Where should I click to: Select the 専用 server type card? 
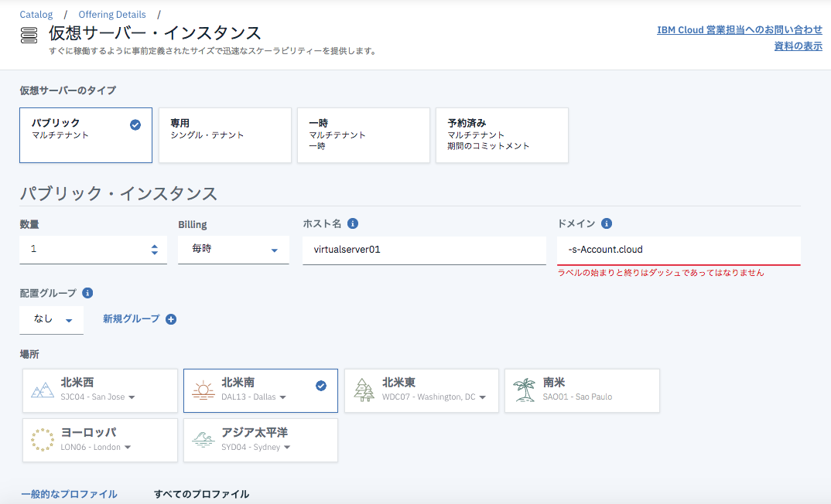[224, 135]
